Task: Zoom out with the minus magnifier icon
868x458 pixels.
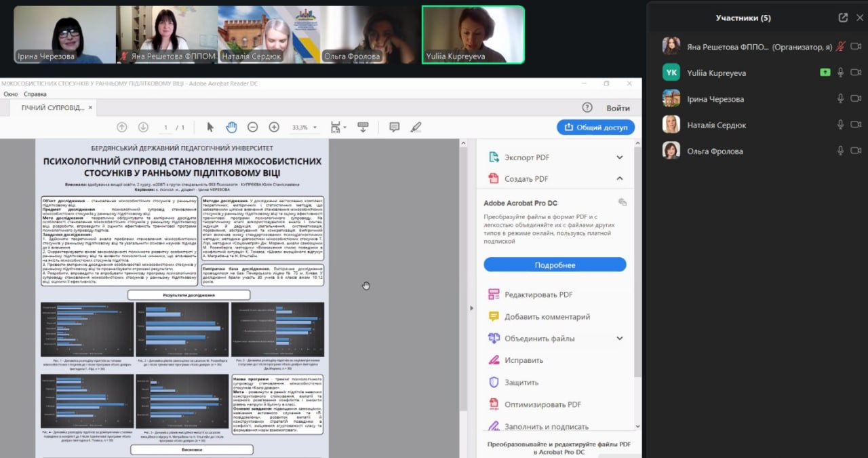Action: pyautogui.click(x=252, y=127)
